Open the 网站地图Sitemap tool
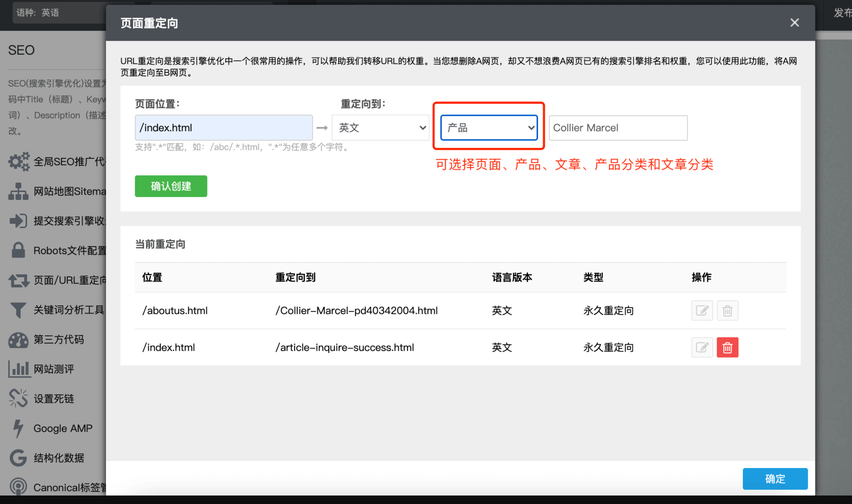The image size is (852, 504). [57, 191]
